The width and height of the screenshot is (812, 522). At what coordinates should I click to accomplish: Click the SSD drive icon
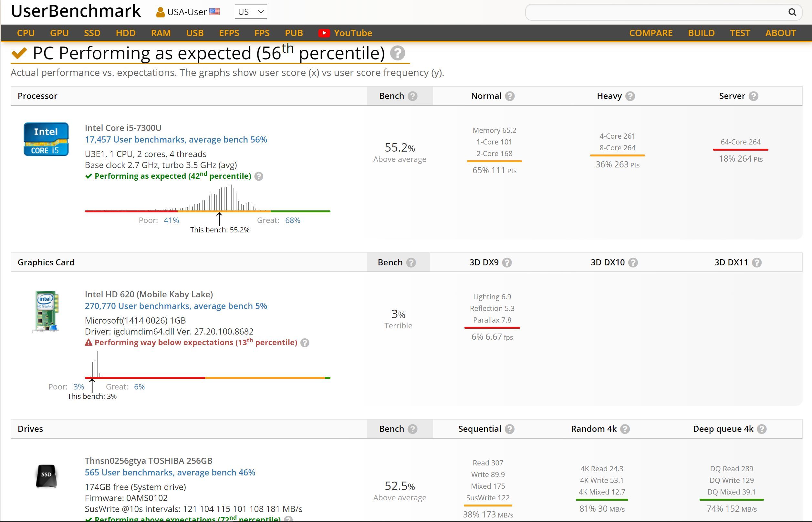pos(46,476)
